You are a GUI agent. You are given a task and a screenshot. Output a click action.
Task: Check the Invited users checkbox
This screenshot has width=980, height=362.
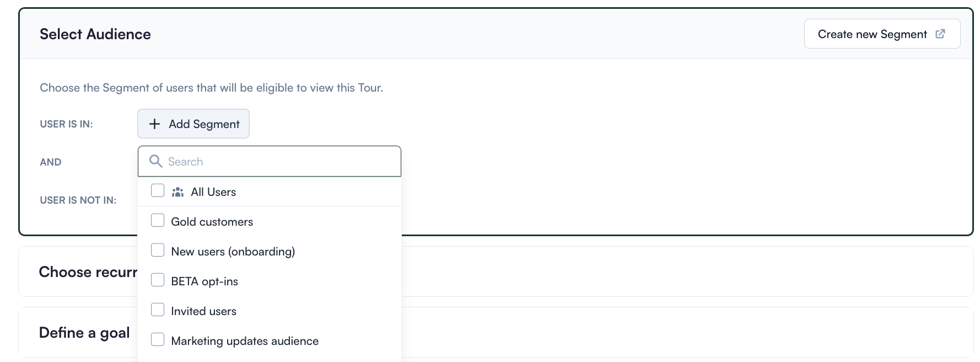[158, 310]
